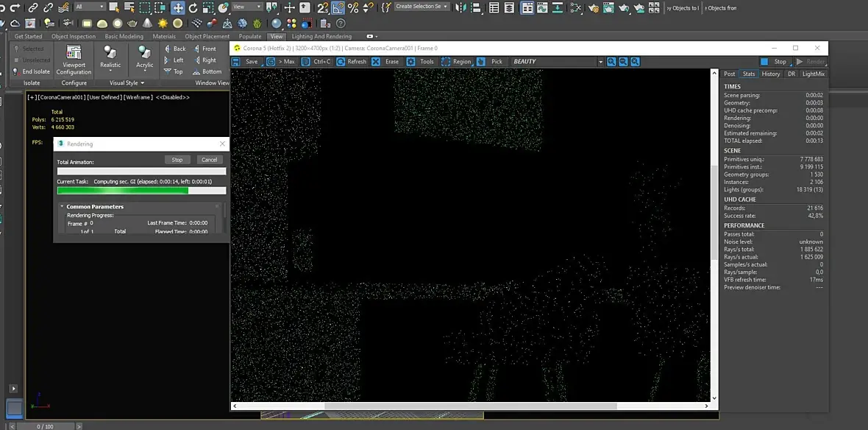
Task: Toggle the Acrylic visual style
Action: pyautogui.click(x=144, y=57)
